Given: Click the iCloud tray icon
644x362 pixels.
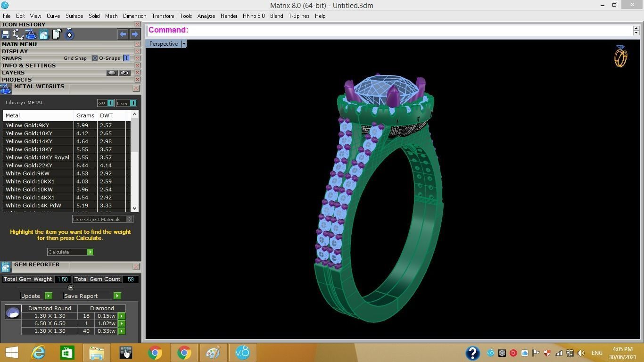Looking at the screenshot, I should coord(524,353).
